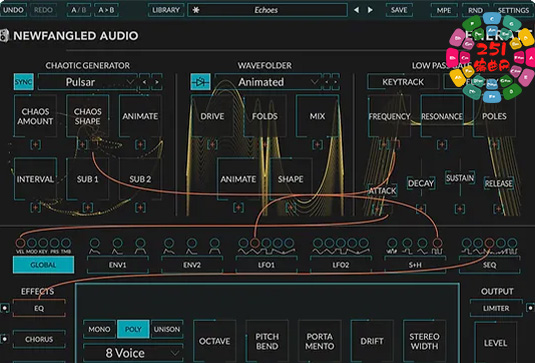Open the 8 Voice count dropdown
The height and width of the screenshot is (363, 535).
tap(133, 353)
